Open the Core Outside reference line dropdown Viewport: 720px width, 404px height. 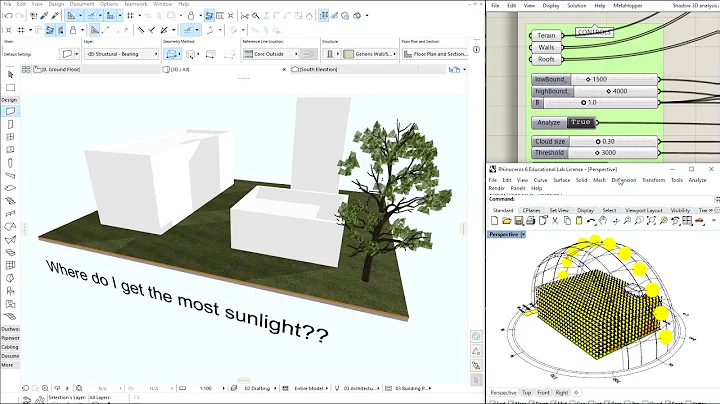[271, 54]
